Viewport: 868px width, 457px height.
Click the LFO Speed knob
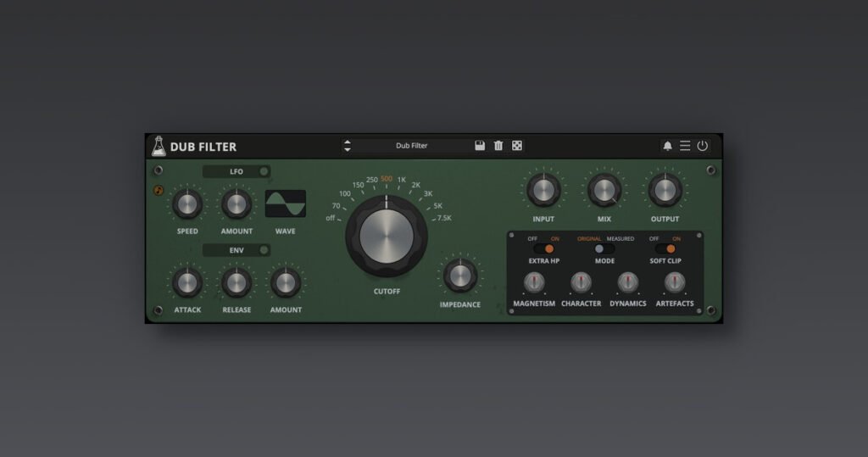(x=187, y=203)
